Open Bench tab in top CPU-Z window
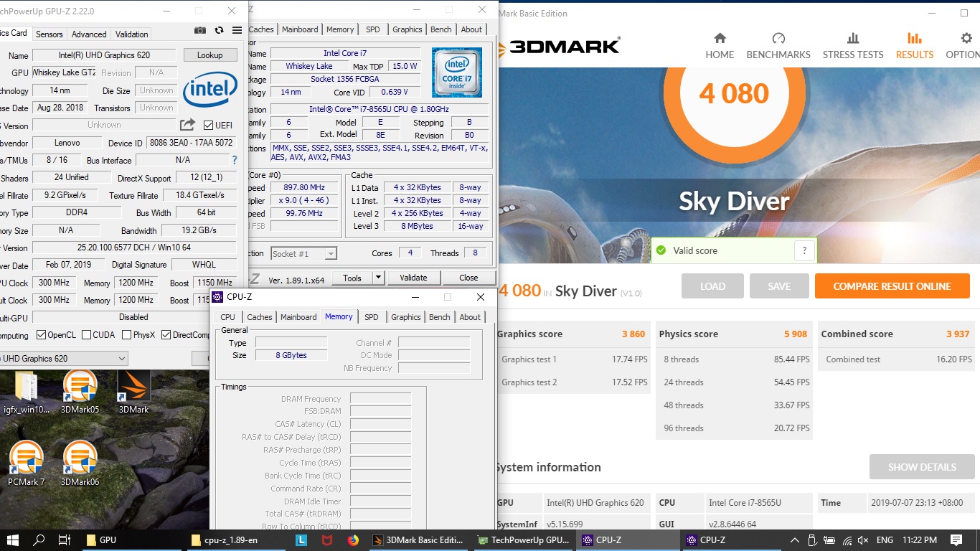 tap(441, 29)
